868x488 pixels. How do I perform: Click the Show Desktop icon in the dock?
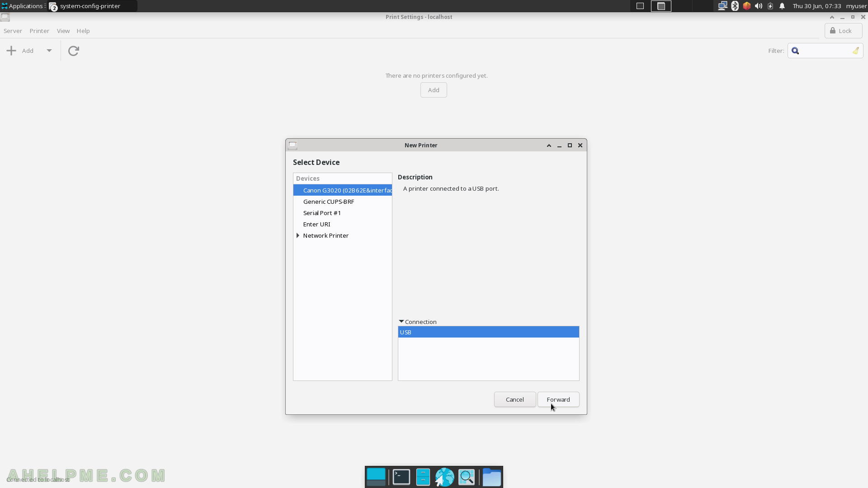click(376, 477)
